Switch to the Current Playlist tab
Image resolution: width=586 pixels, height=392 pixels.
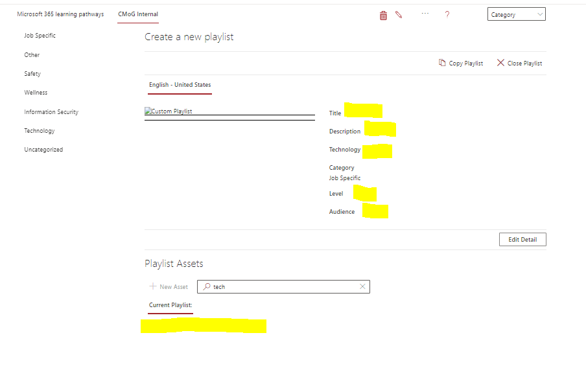pos(170,305)
